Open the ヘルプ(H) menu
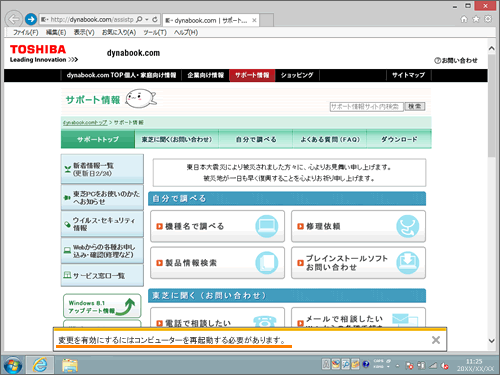 [x=186, y=32]
